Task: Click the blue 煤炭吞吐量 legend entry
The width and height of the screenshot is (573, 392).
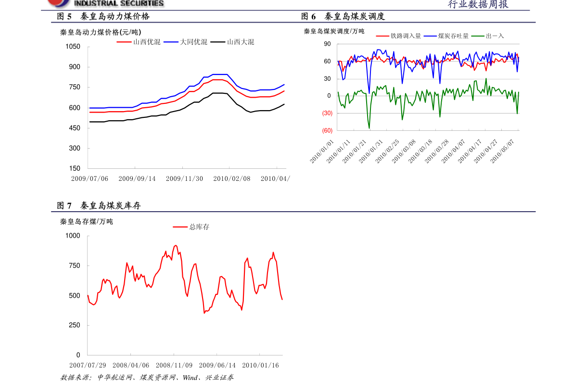Action: 446,36
